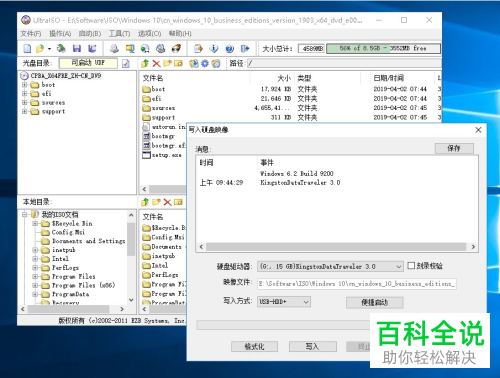Screen dimensions: 500x378
Task: Click the Open file folder icon
Action: pyautogui.click(x=40, y=49)
